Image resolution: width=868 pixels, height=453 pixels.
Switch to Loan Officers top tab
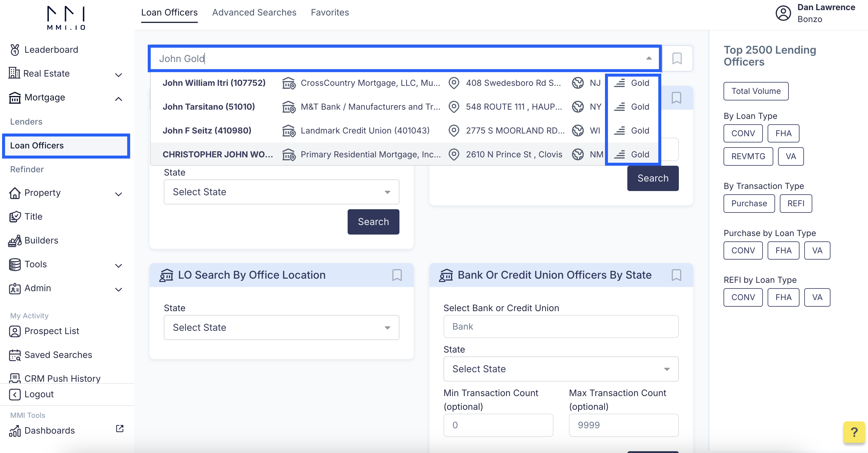169,13
